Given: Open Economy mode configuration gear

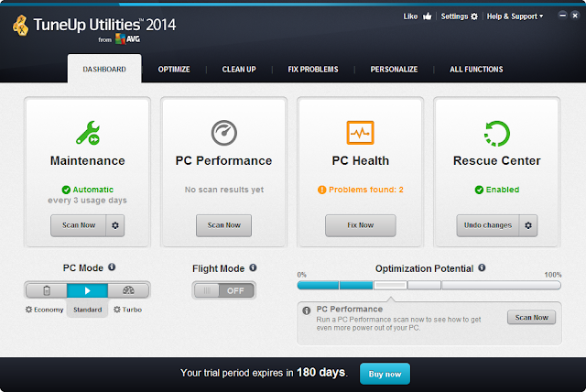Looking at the screenshot, I should click(29, 310).
